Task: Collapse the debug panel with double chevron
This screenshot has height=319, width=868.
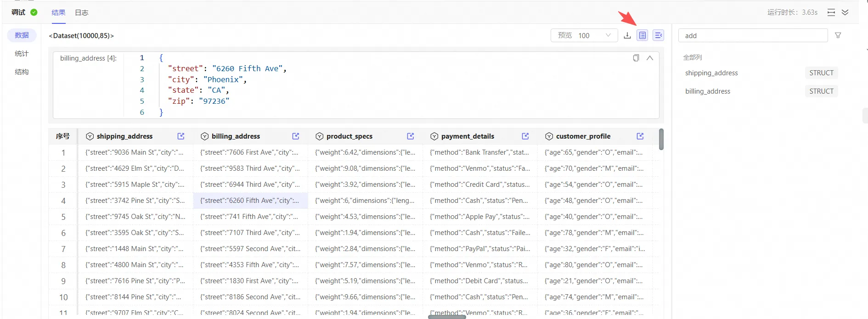Action: point(845,12)
